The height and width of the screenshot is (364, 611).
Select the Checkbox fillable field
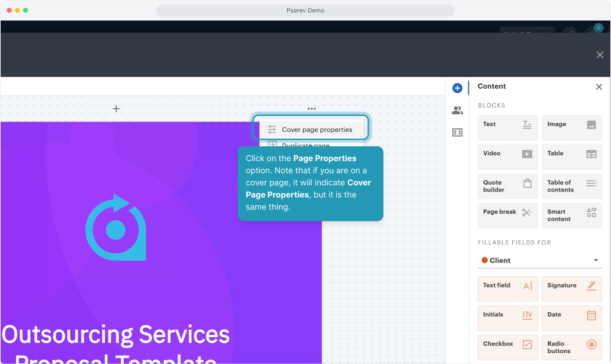click(x=507, y=347)
